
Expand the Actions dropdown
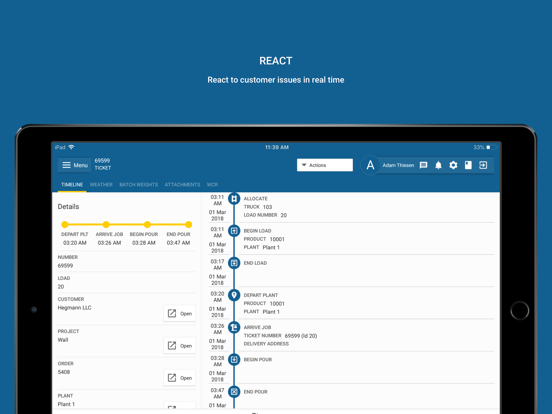pos(325,165)
